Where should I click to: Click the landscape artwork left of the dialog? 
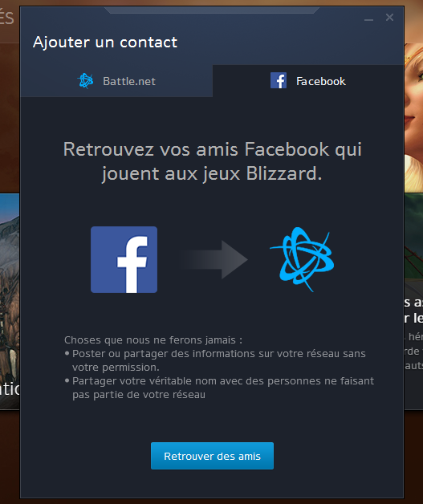coord(10,300)
